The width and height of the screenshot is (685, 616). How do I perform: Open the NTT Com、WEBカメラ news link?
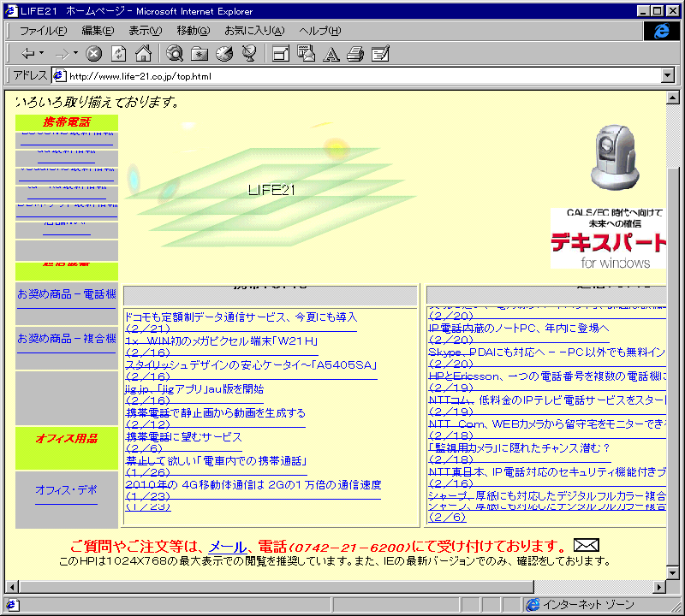tap(547, 424)
